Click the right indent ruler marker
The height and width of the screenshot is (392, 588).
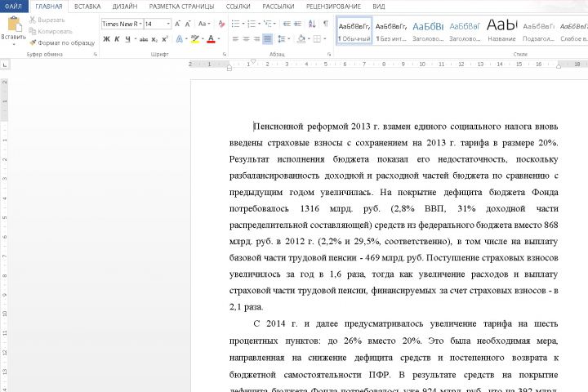[559, 66]
